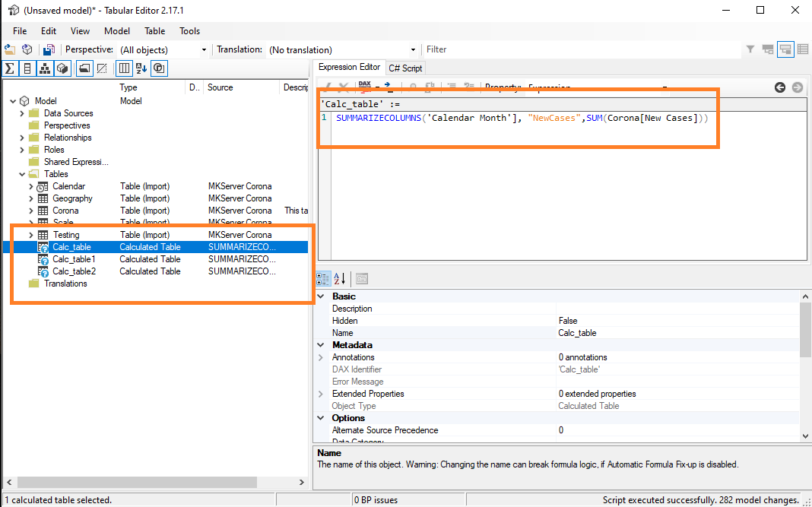Click the Open model from database icon
Screen dimensions: 812x507
[x=27, y=49]
